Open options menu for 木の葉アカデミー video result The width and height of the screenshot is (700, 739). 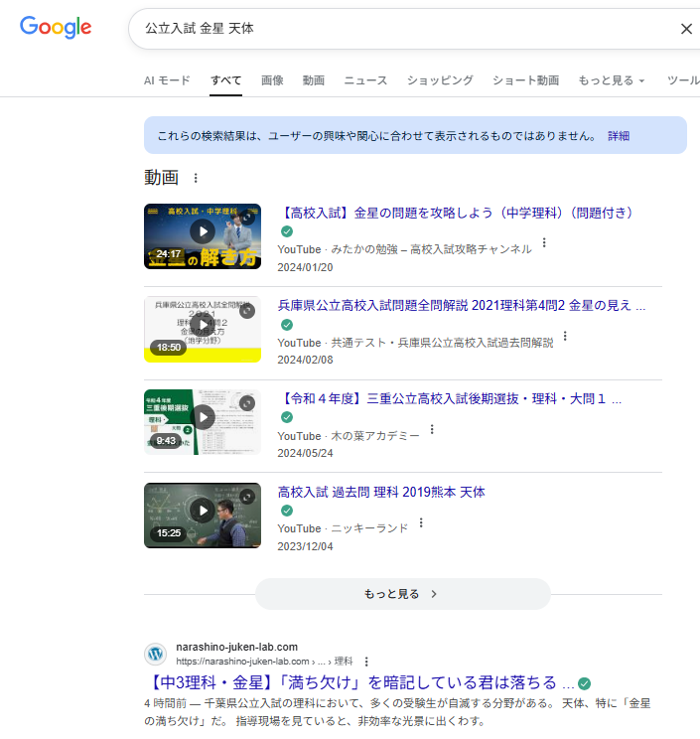[432, 429]
